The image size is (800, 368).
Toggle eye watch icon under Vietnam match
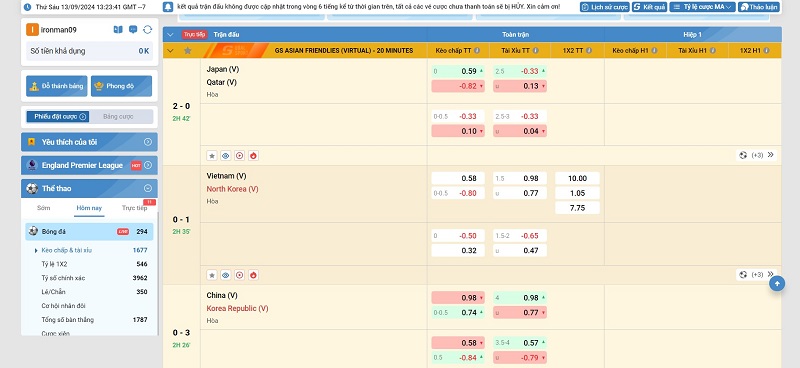(x=226, y=275)
